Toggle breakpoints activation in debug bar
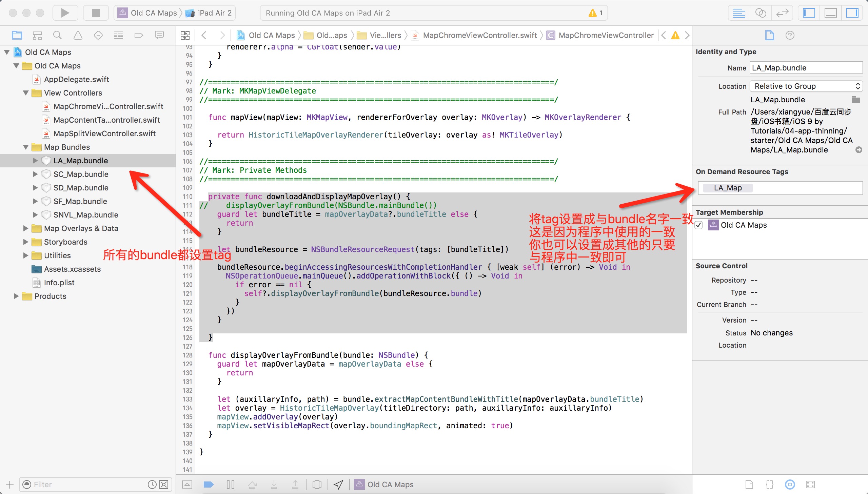Image resolution: width=868 pixels, height=494 pixels. pos(209,485)
